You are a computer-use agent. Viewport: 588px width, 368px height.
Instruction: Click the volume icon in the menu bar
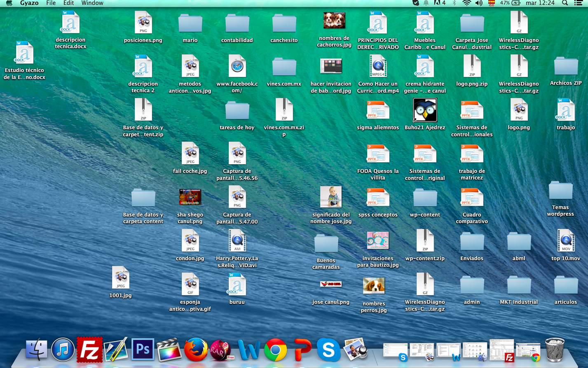tap(478, 3)
